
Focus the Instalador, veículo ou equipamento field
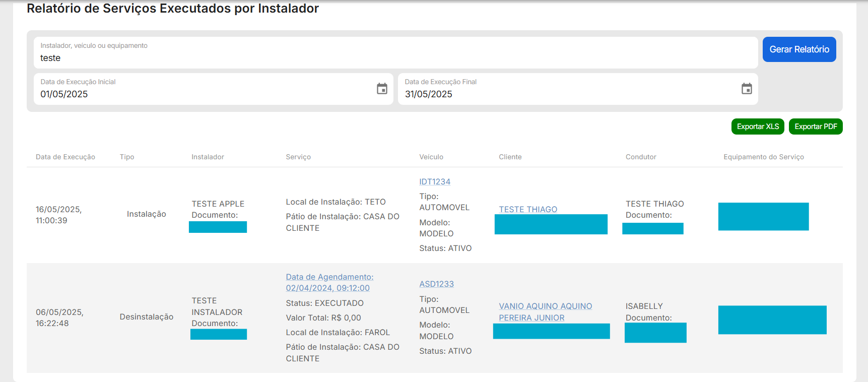[x=395, y=52]
